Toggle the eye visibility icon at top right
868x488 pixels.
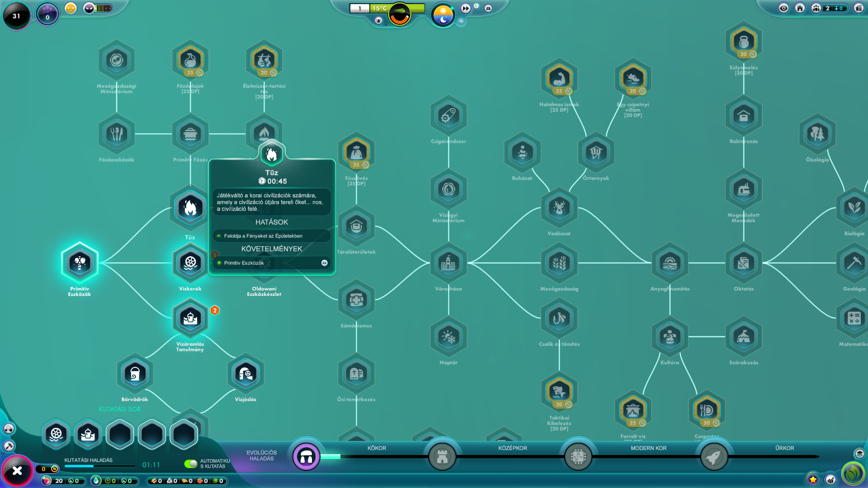pyautogui.click(x=783, y=8)
